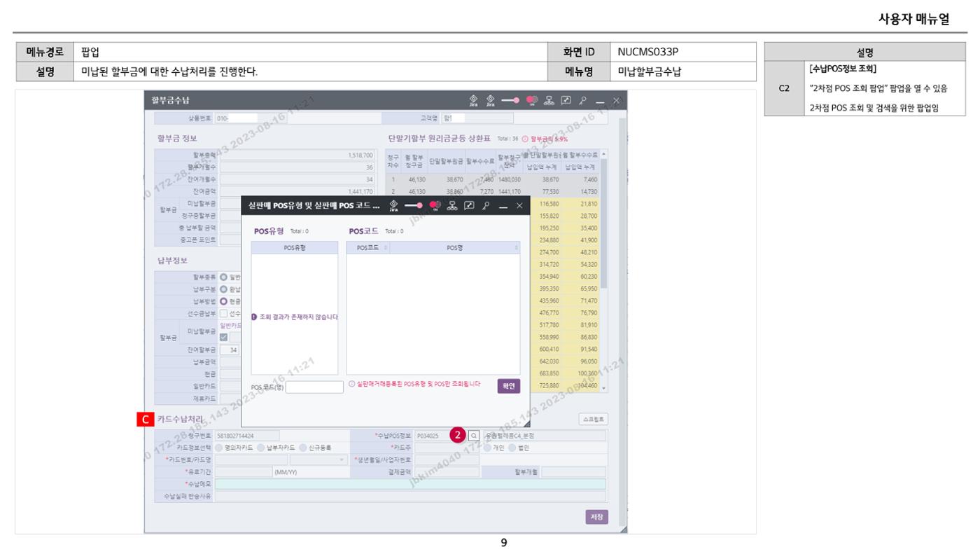This screenshot has width=980, height=552.
Task: Open the network tree icon in POS popup title bar
Action: coord(452,205)
